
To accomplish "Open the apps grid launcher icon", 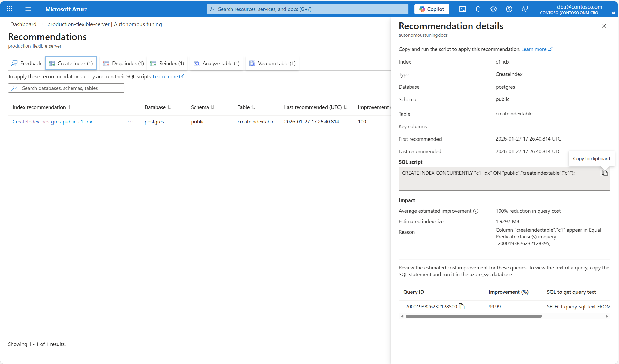I will point(10,9).
